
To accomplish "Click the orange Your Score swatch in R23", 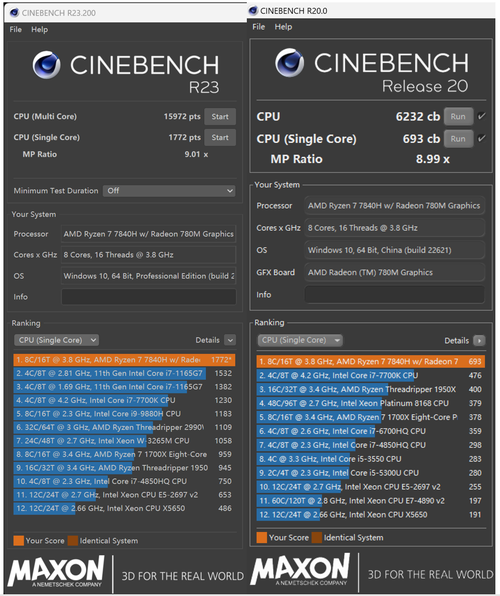I will [x=19, y=541].
